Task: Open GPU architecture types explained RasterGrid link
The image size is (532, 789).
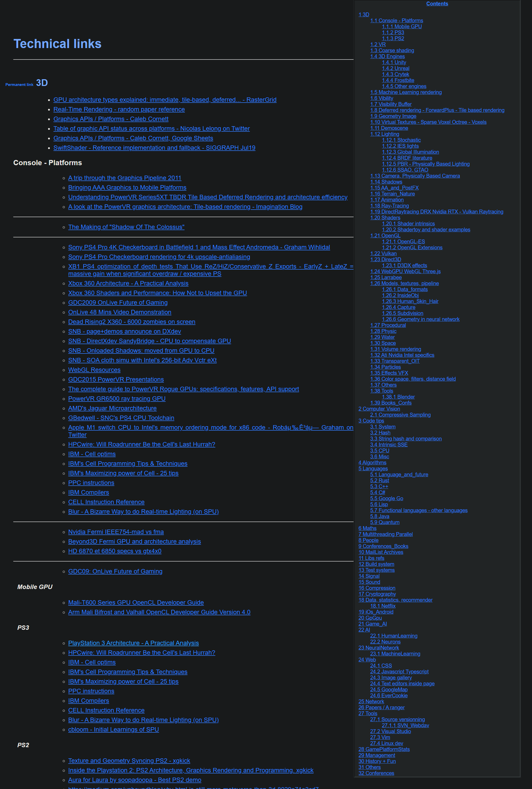Action: (x=164, y=100)
